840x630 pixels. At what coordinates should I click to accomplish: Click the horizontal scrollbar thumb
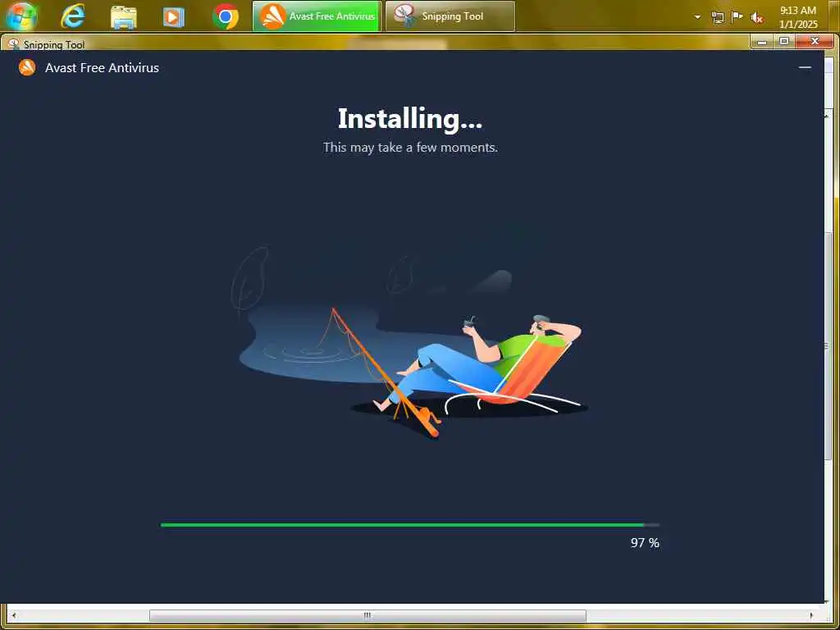pyautogui.click(x=367, y=615)
